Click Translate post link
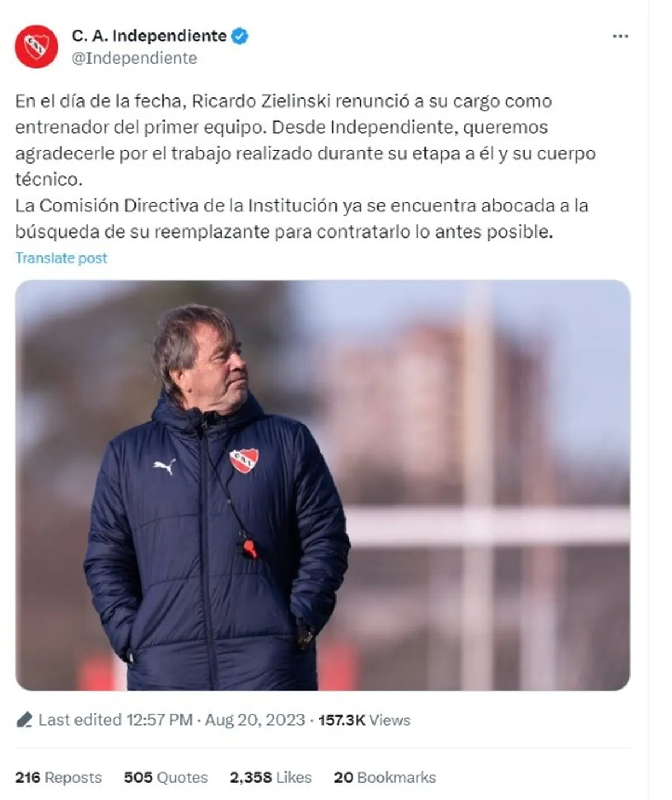672x800 pixels. point(61,258)
